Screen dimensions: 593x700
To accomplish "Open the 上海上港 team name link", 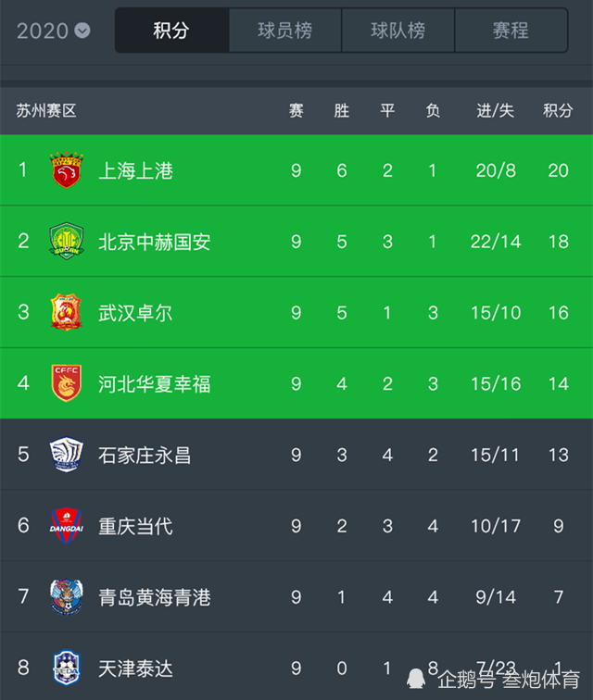I will click(x=136, y=170).
